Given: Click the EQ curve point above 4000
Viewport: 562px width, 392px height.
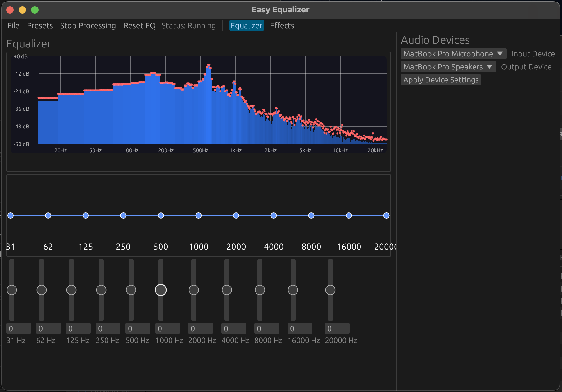Looking at the screenshot, I should pos(274,216).
